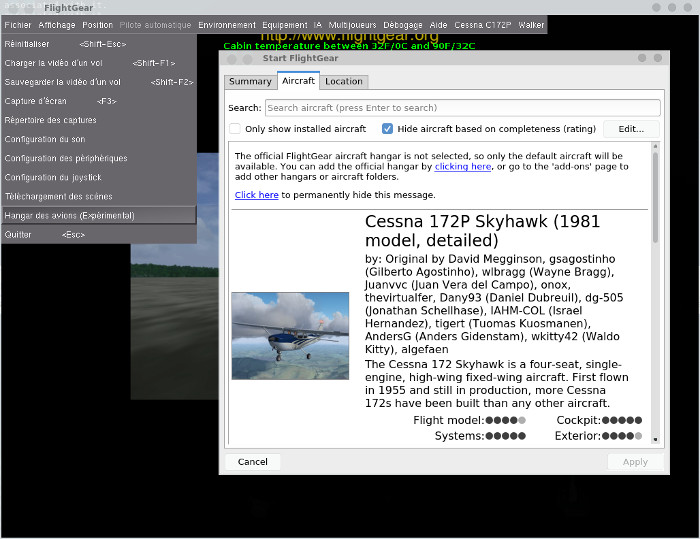Expand the Environnement menu
The width and height of the screenshot is (700, 539).
[x=226, y=24]
